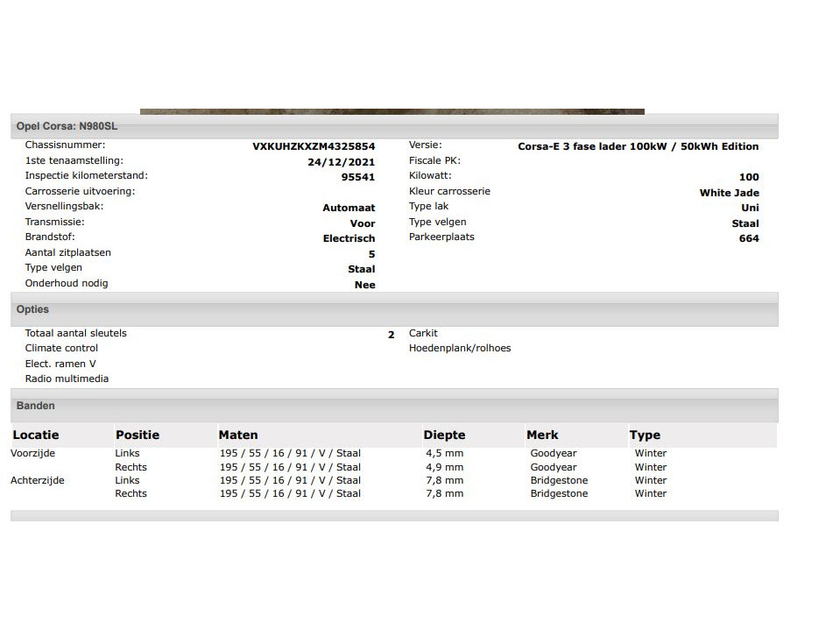840x630 pixels.
Task: Click the Radio multimedia option
Action: [67, 379]
